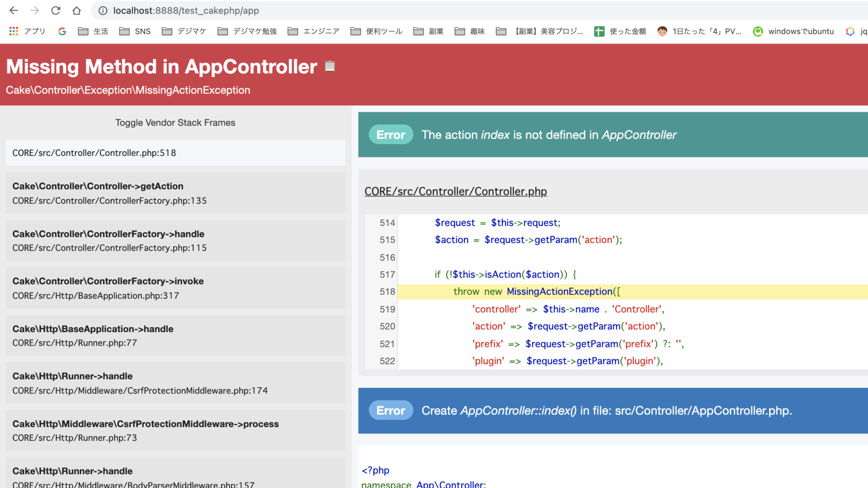The width and height of the screenshot is (868, 488).
Task: Open the Google bookmark icon
Action: (x=62, y=31)
